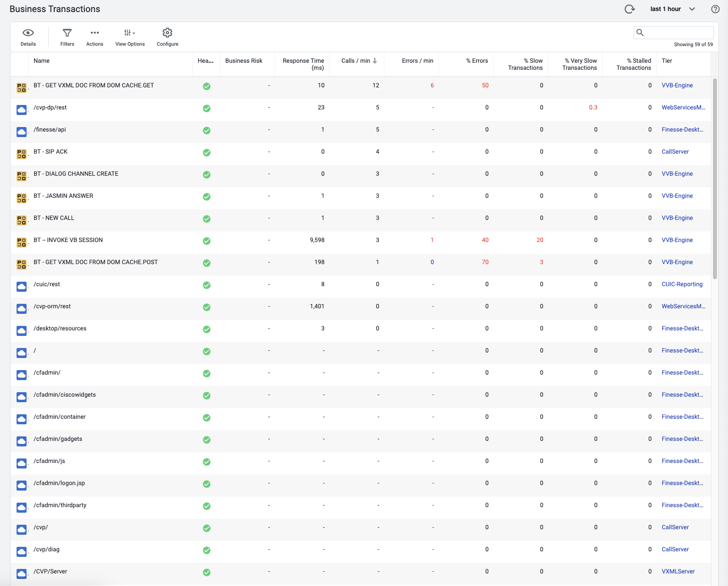Open the Configure gear settings
The image size is (728, 586).
(x=168, y=33)
